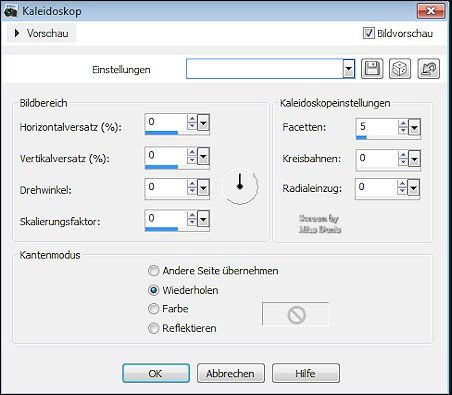Image resolution: width=452 pixels, height=395 pixels.
Task: Select the Andere Seite übernehmen radio button
Action: click(x=153, y=271)
